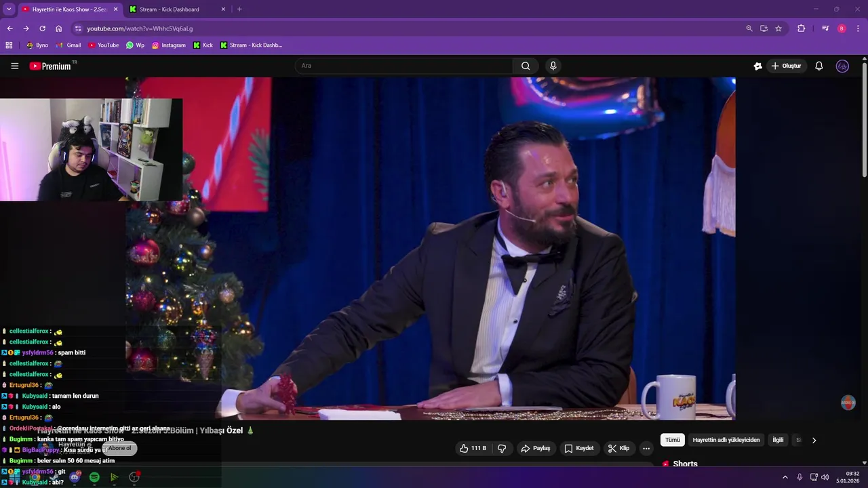
Task: Open the Instagram bookmark
Action: 169,45
